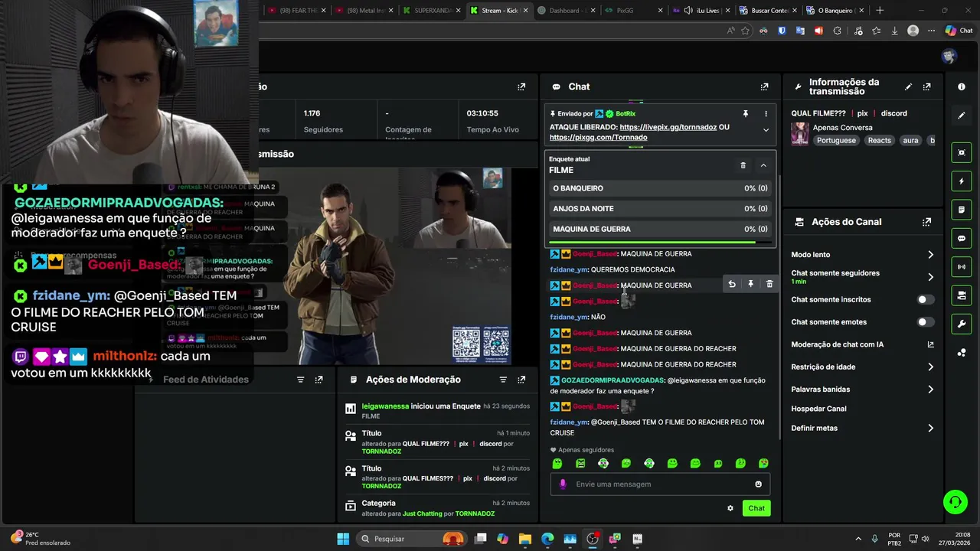Click the taskbar Pesquisar search box
980x551 pixels.
point(412,539)
